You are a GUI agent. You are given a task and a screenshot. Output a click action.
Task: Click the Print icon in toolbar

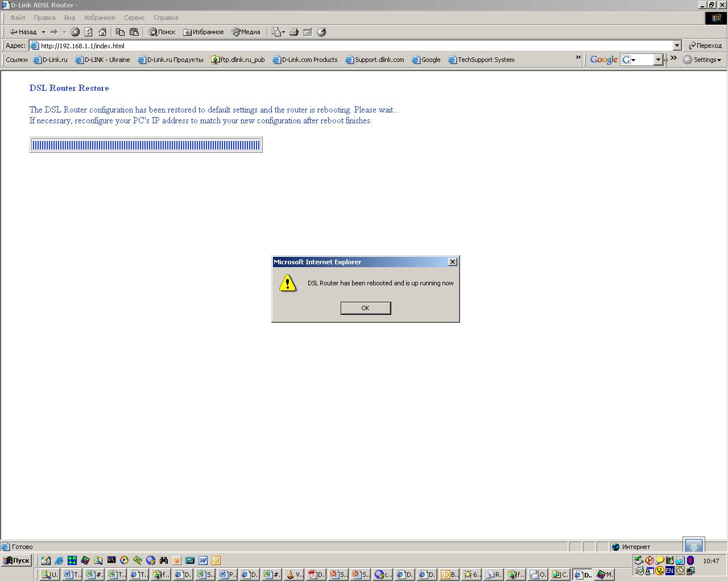pos(294,32)
